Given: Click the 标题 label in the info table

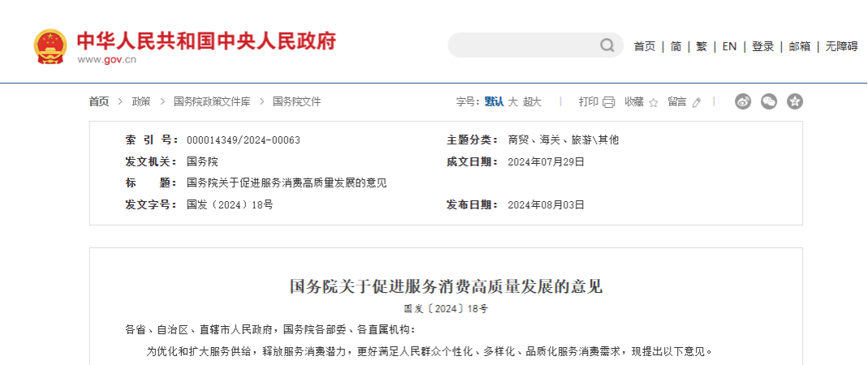Looking at the screenshot, I should pyautogui.click(x=152, y=183).
